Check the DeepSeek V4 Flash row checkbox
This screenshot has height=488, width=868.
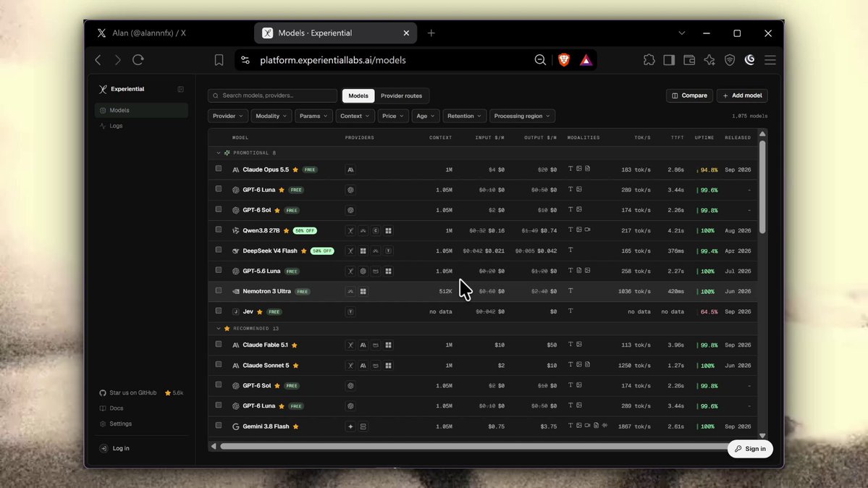tap(219, 251)
